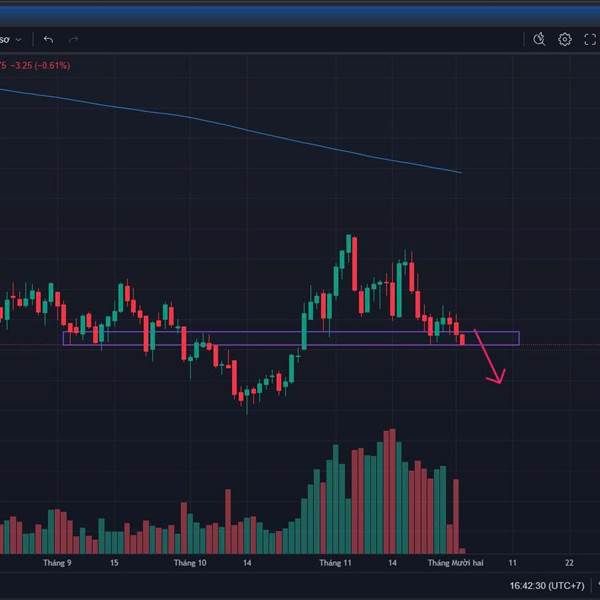Click the redo arrow icon

[x=73, y=39]
